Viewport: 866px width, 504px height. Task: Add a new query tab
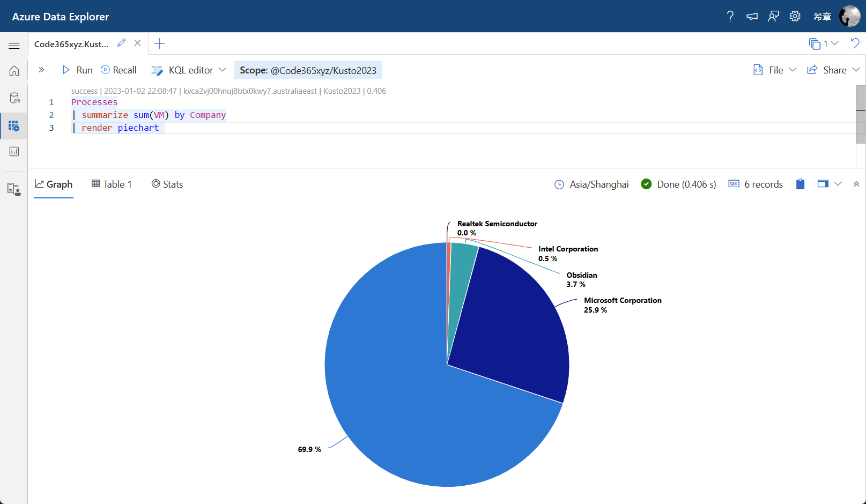point(159,43)
